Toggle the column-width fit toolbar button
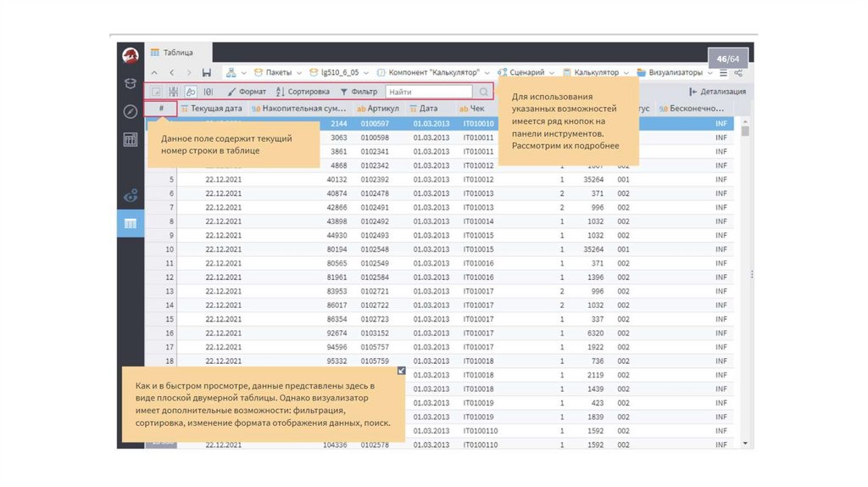This screenshot has width=868, height=487. pos(174,92)
